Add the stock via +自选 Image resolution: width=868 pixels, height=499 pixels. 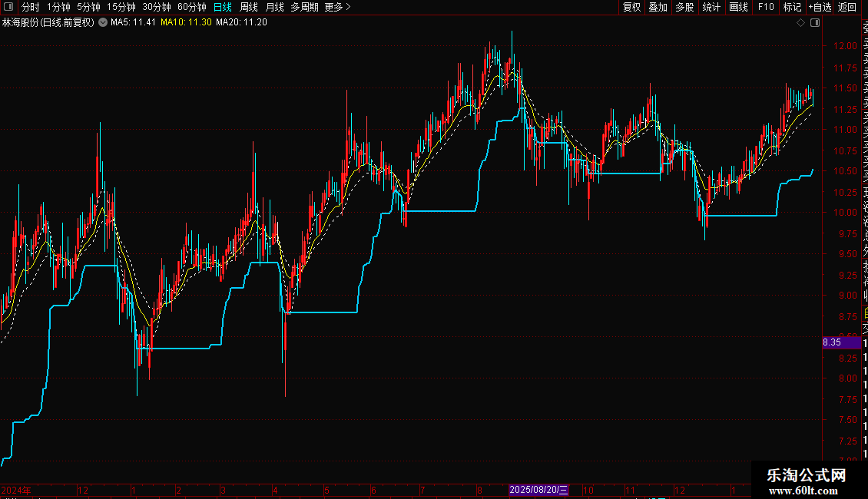(x=820, y=7)
